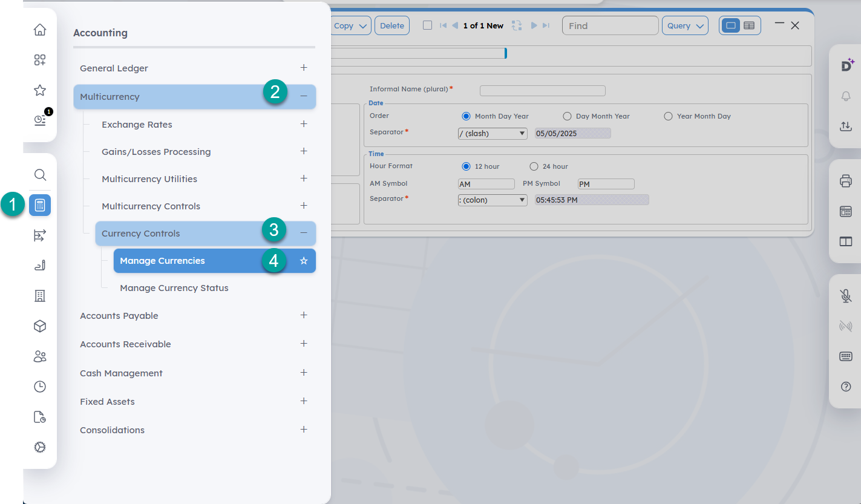Open the Help question mark icon
The height and width of the screenshot is (504, 861).
click(x=846, y=387)
